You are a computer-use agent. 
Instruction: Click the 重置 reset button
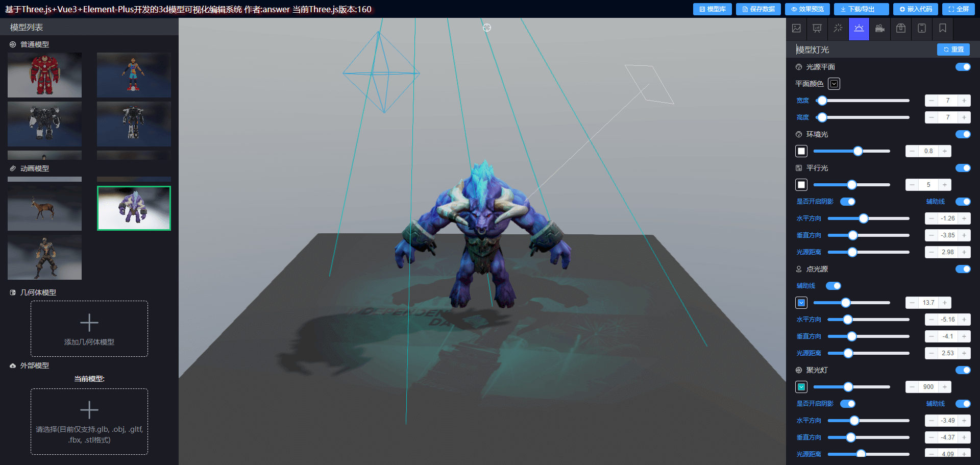[953, 50]
